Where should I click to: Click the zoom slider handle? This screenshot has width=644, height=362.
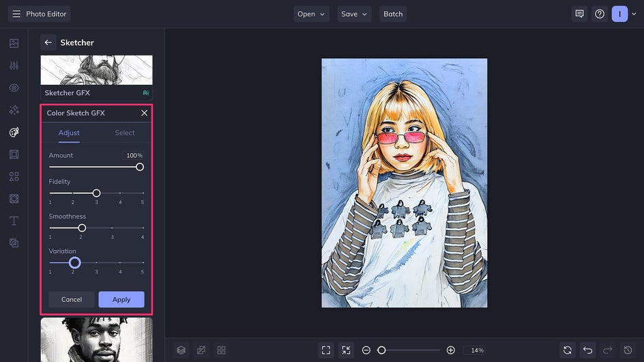381,350
